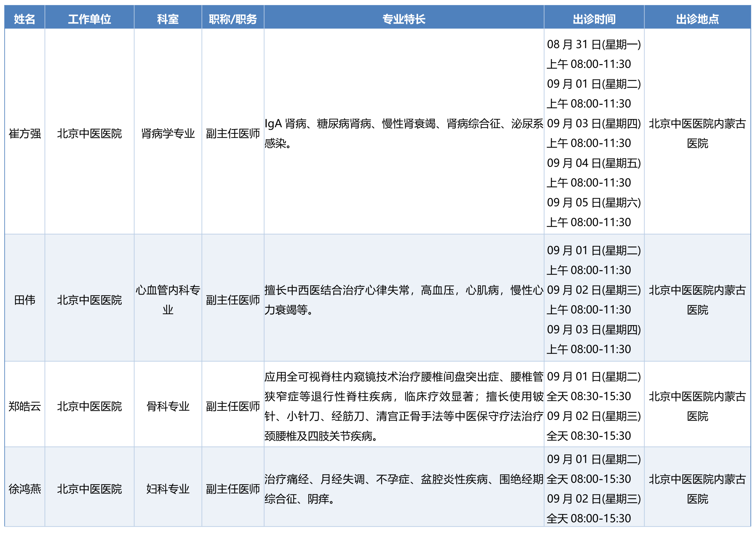Click 09月01日(星期二) in 徐鸿燕's row
The image size is (756, 535).
click(x=594, y=459)
